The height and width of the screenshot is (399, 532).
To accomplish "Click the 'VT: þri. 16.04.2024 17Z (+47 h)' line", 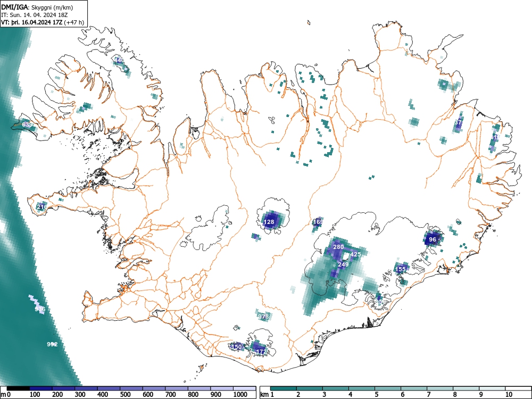I will click(x=43, y=22).
